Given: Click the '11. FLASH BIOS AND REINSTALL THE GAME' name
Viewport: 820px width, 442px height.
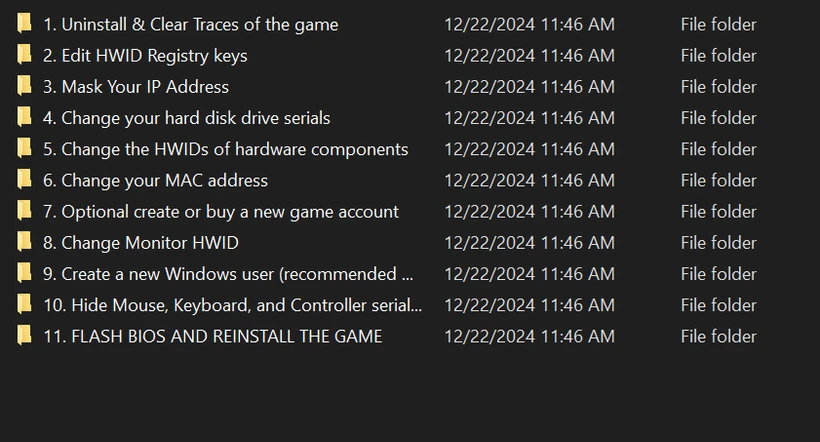Looking at the screenshot, I should (213, 336).
